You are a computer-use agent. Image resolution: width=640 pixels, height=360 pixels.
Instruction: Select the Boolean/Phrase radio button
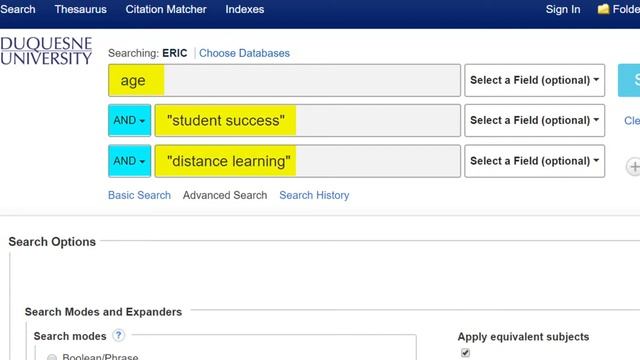(x=52, y=358)
